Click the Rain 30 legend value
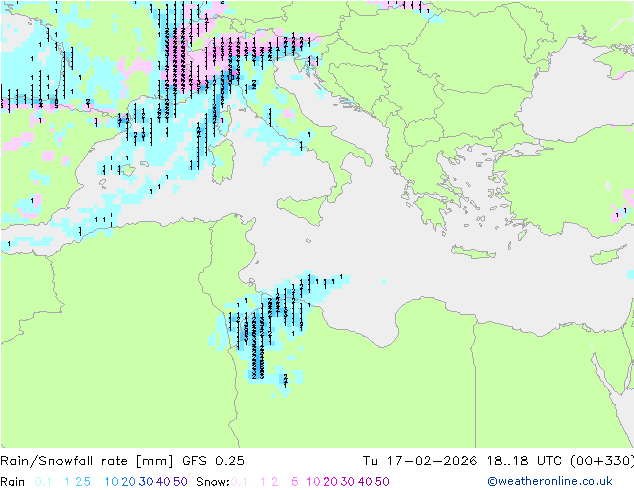The height and width of the screenshot is (490, 634). (x=146, y=482)
